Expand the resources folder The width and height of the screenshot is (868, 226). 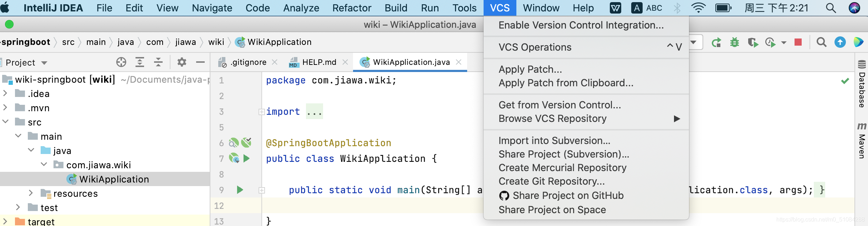(x=31, y=193)
